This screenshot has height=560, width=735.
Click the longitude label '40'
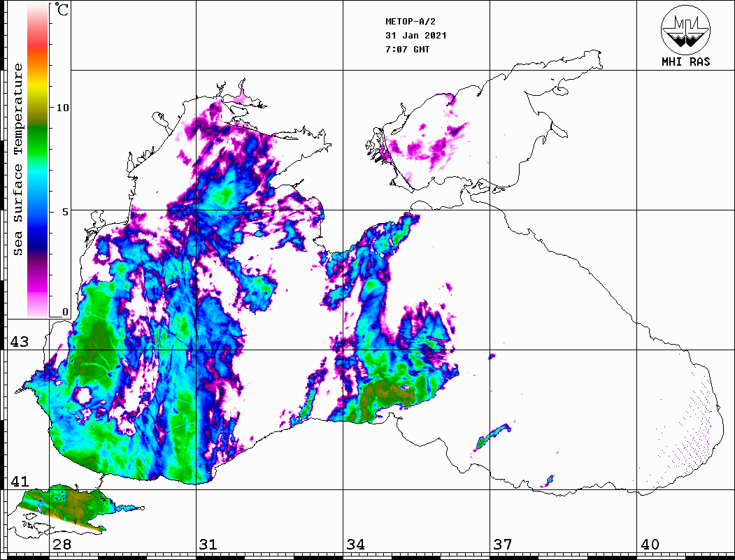(x=650, y=545)
